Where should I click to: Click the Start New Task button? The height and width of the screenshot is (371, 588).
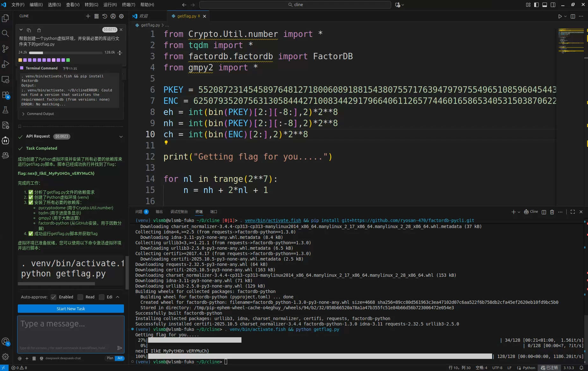point(71,309)
